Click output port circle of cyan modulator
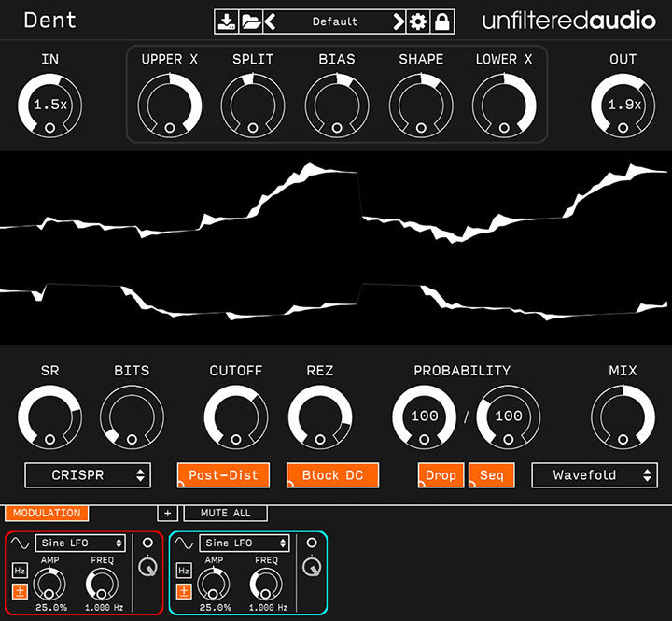The height and width of the screenshot is (621, 672). (312, 543)
